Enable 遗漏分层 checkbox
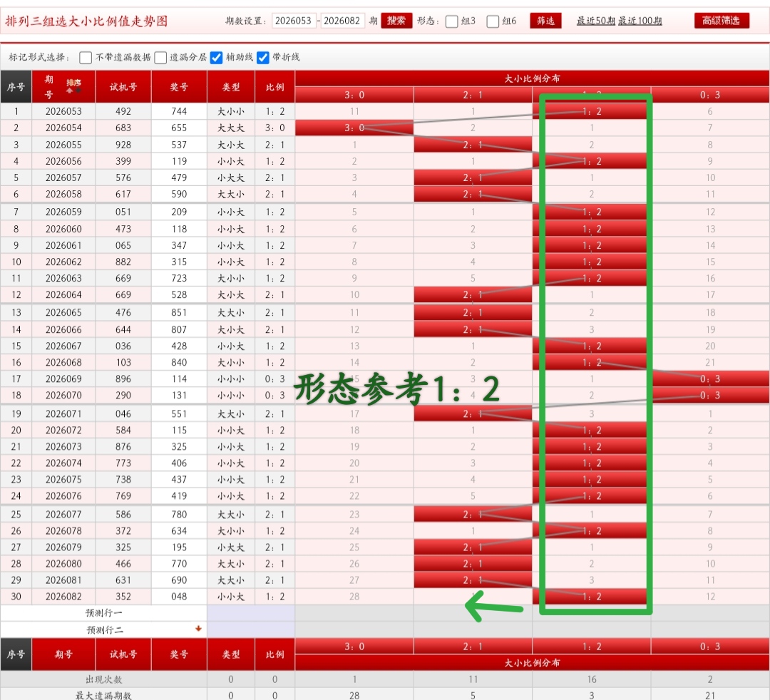 [160, 58]
